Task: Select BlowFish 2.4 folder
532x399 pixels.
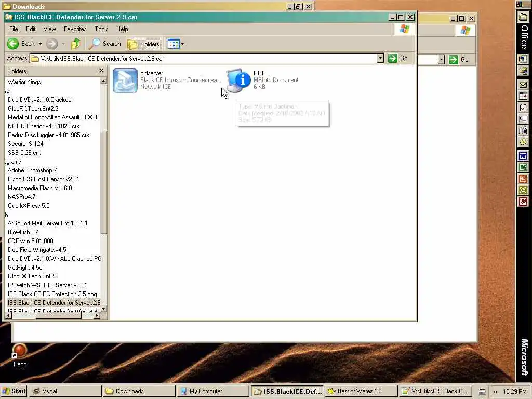Action: click(23, 232)
